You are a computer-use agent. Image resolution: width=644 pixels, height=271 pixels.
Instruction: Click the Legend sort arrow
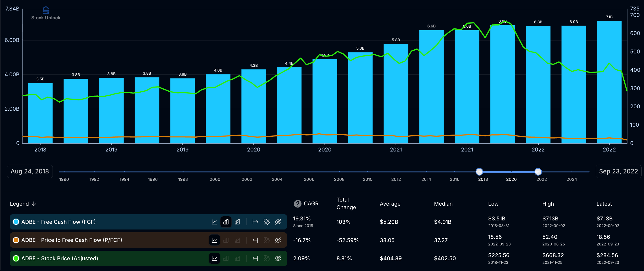[x=34, y=204]
